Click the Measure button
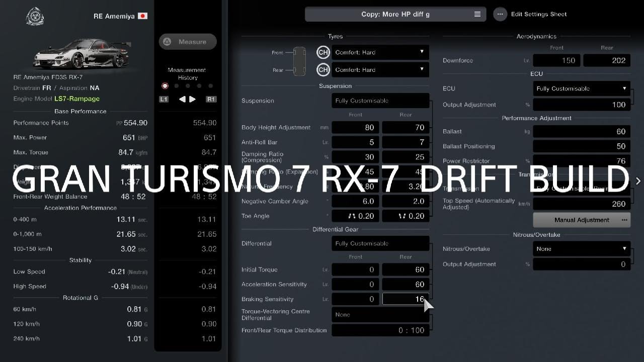The height and width of the screenshot is (362, 644). pyautogui.click(x=188, y=42)
